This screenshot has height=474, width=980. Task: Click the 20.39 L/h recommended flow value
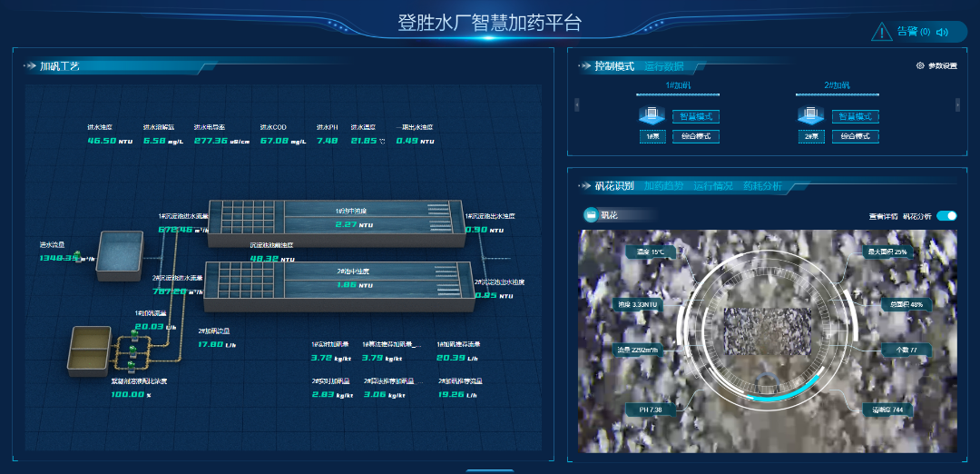click(456, 358)
